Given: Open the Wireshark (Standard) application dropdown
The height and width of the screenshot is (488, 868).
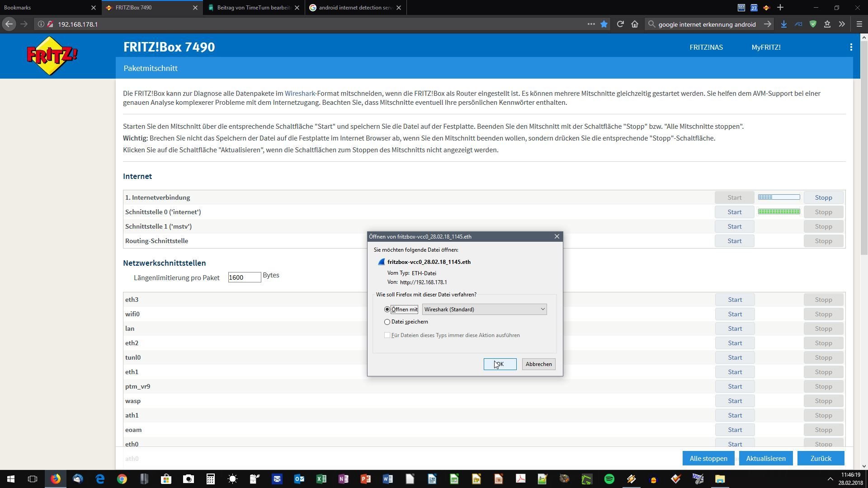Looking at the screenshot, I should (x=484, y=310).
